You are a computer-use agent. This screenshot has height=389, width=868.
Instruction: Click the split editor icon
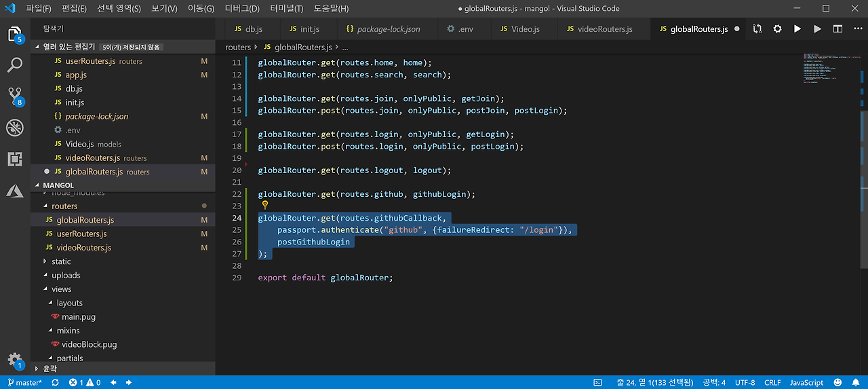(837, 29)
